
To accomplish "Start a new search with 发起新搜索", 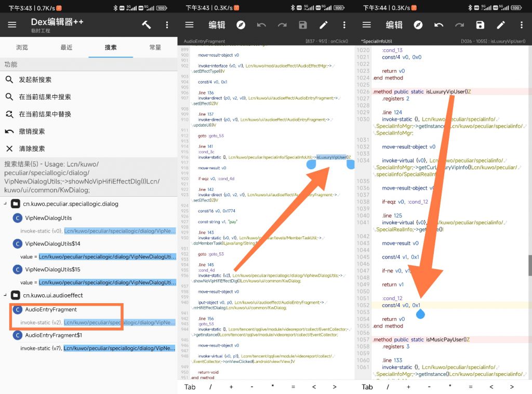I will (35, 80).
